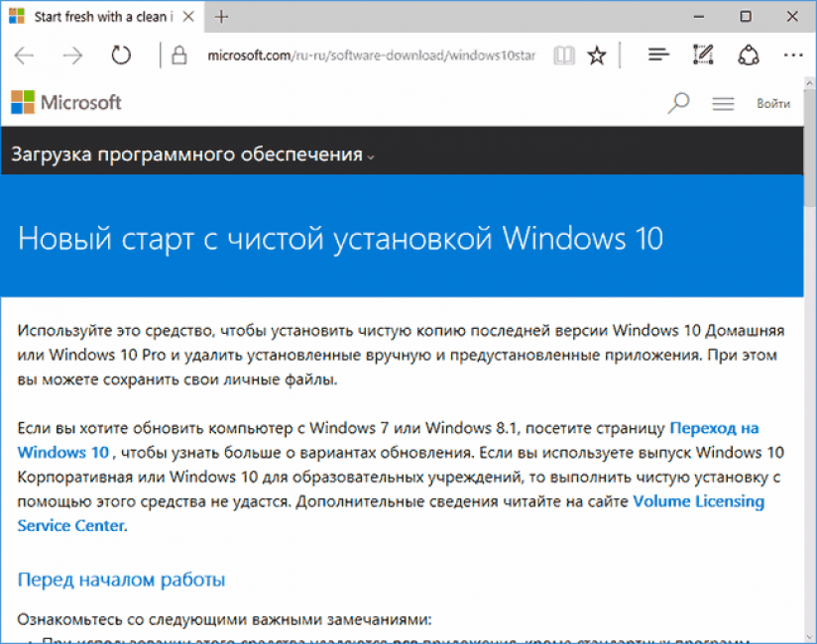817x644 pixels.
Task: Close the Start fresh tab
Action: click(188, 17)
